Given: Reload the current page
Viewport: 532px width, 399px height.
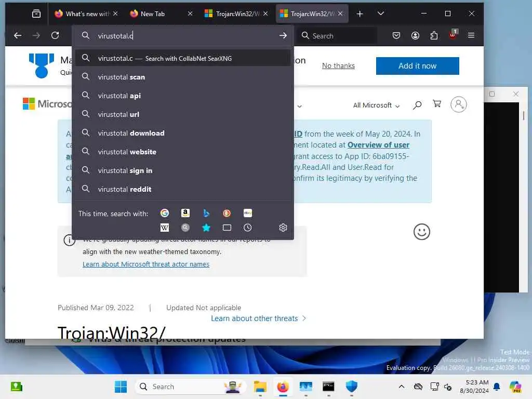Looking at the screenshot, I should click(x=55, y=35).
